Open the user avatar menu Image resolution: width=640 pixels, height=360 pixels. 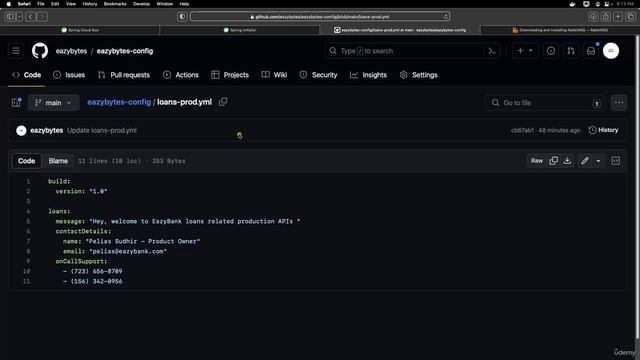click(x=611, y=51)
